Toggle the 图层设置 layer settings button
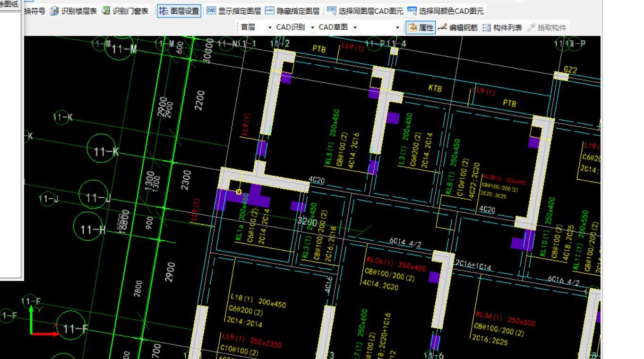This screenshot has height=359, width=644. (x=179, y=11)
